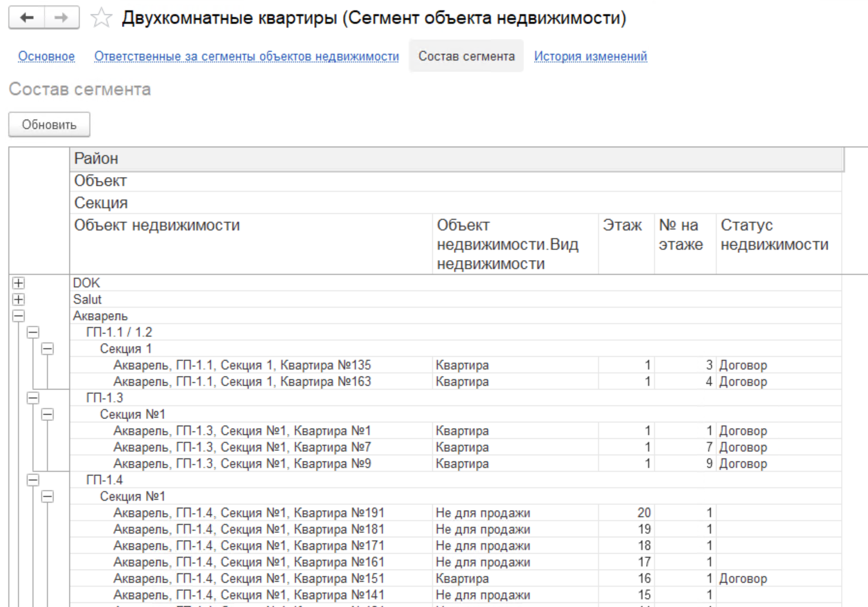
Task: Add page to favorites with star icon
Action: pos(101,18)
